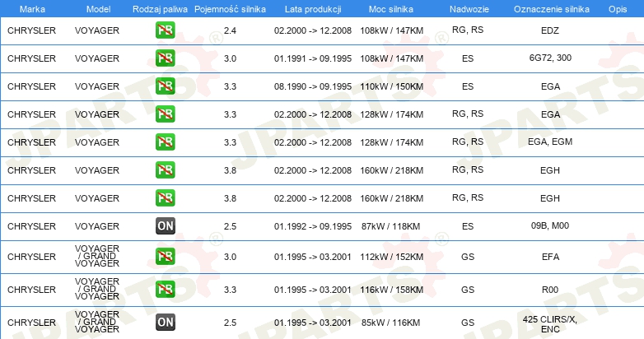Click the 3.0 capacity in the EFA row
The height and width of the screenshot is (339, 644).
[230, 257]
